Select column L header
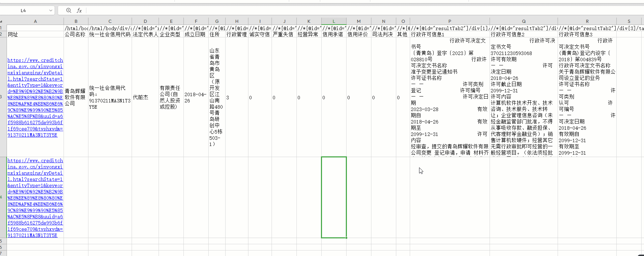Screen dimensions: 644x256 coord(334,21)
